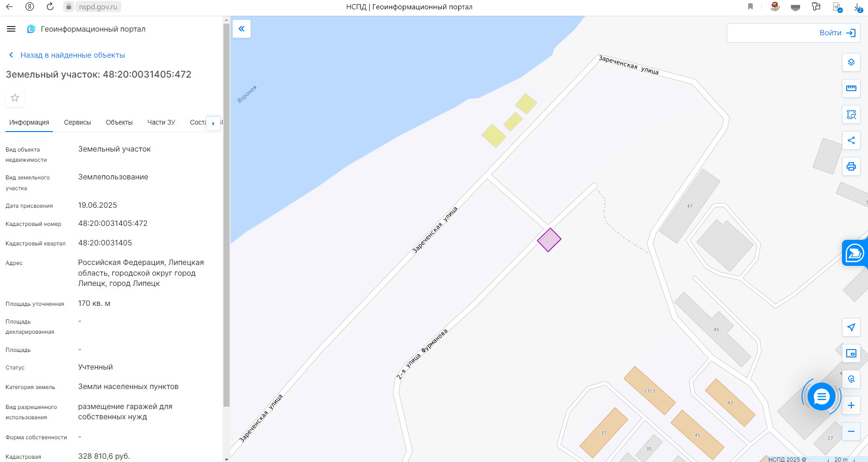The height and width of the screenshot is (462, 868).
Task: Zoom in with the plus button
Action: pyautogui.click(x=851, y=405)
